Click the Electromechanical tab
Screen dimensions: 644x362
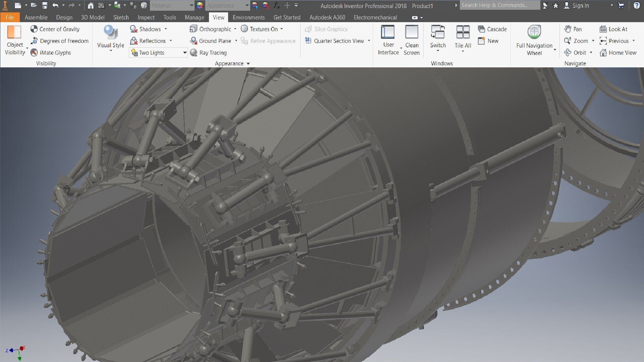pos(375,17)
